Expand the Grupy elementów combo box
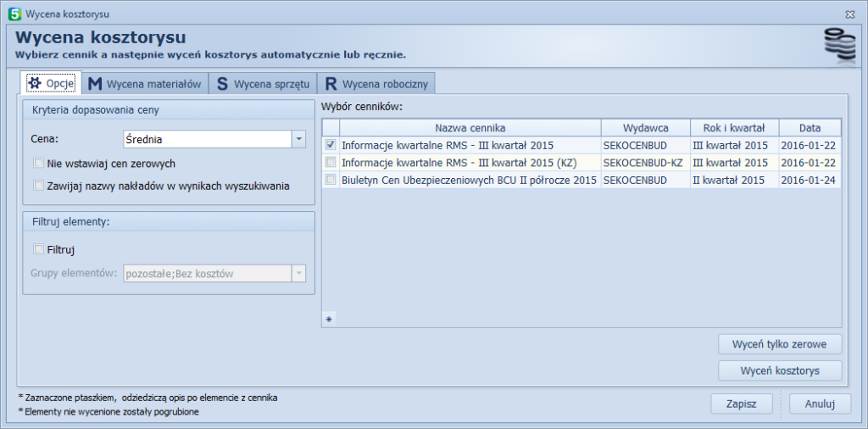868x429 pixels. tap(298, 273)
